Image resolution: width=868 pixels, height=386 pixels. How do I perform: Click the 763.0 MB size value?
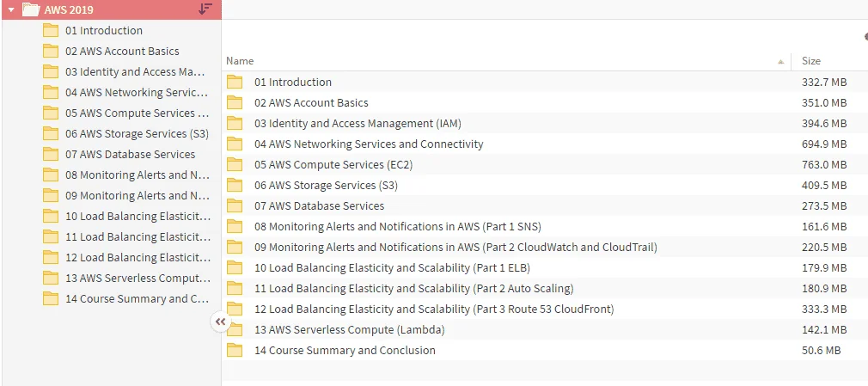[824, 164]
